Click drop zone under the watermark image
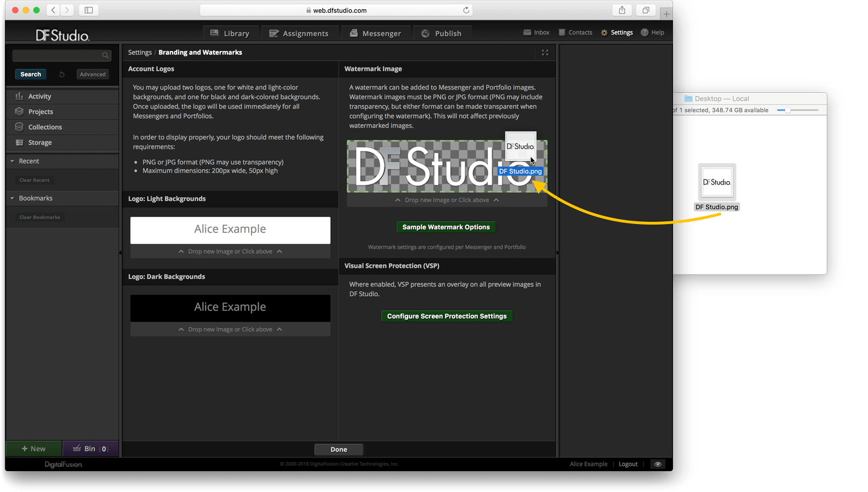 click(447, 200)
